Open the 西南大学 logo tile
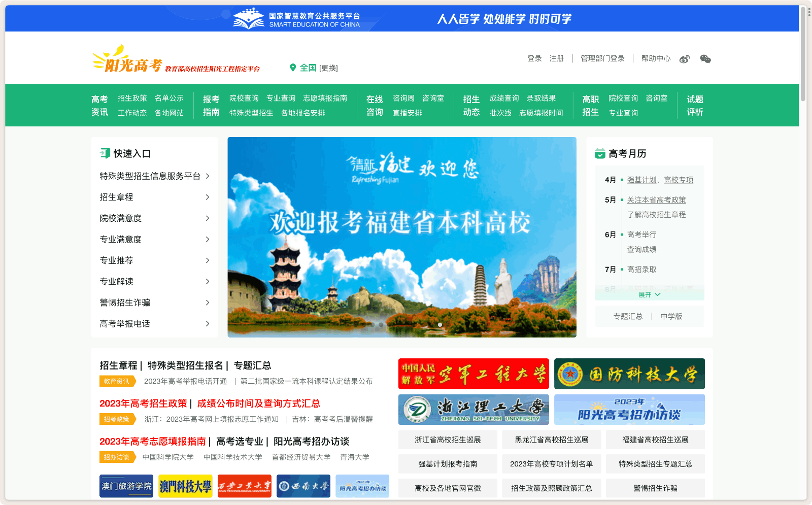This screenshot has width=812, height=505. click(x=303, y=486)
